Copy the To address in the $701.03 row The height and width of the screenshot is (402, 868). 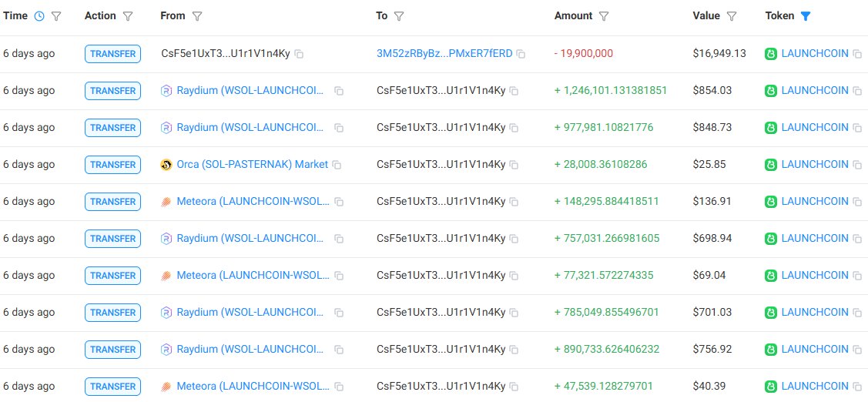pos(514,313)
